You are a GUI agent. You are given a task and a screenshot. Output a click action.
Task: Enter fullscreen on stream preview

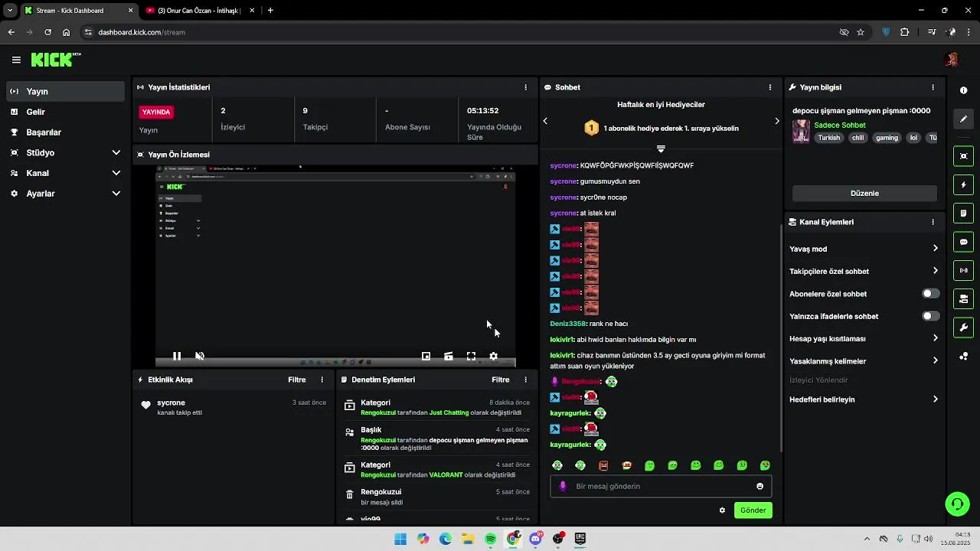[x=471, y=356]
